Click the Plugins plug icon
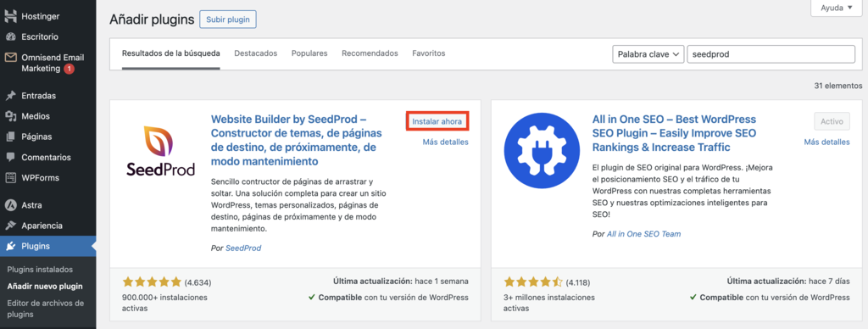The width and height of the screenshot is (868, 329). point(10,247)
